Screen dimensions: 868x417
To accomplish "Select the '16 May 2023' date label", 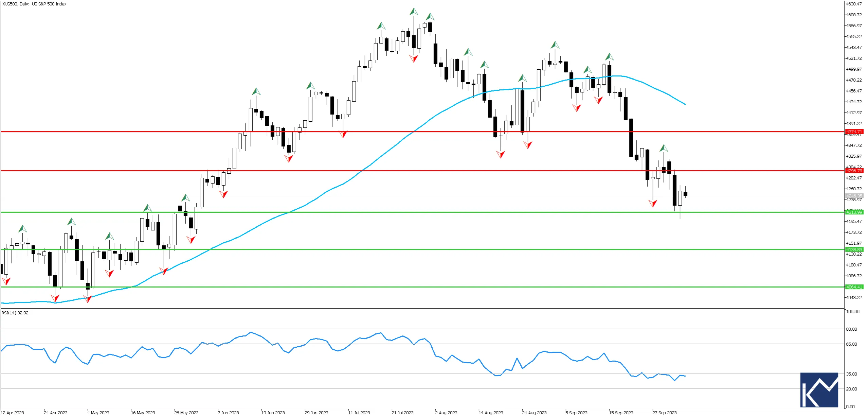I will tap(143, 413).
